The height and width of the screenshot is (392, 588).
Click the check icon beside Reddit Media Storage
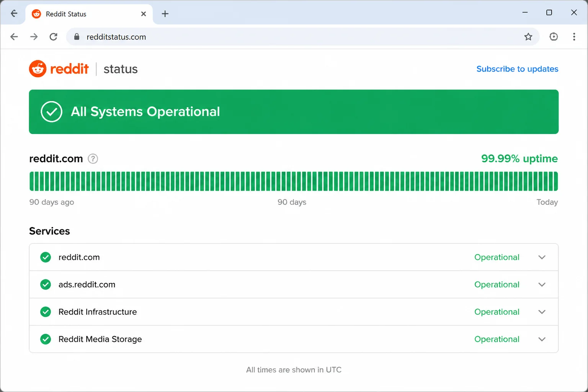pos(46,339)
